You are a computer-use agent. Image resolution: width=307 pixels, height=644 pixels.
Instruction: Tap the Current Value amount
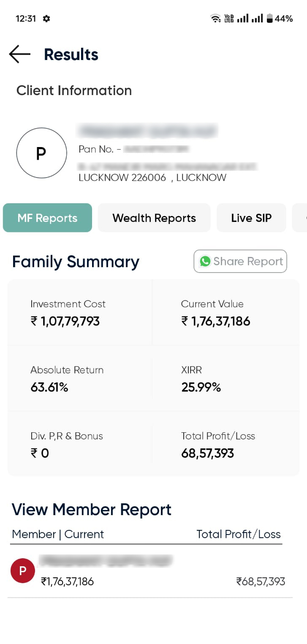[x=216, y=322]
